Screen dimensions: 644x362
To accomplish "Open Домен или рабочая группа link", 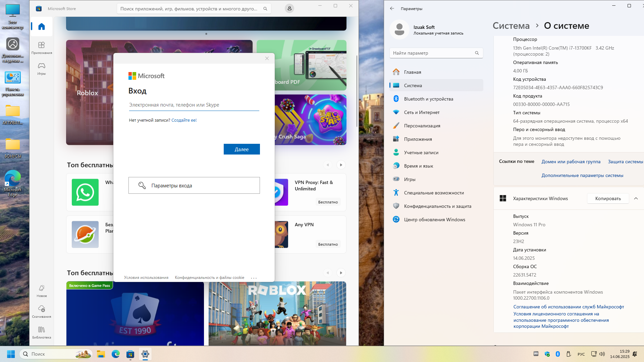I will 571,162.
